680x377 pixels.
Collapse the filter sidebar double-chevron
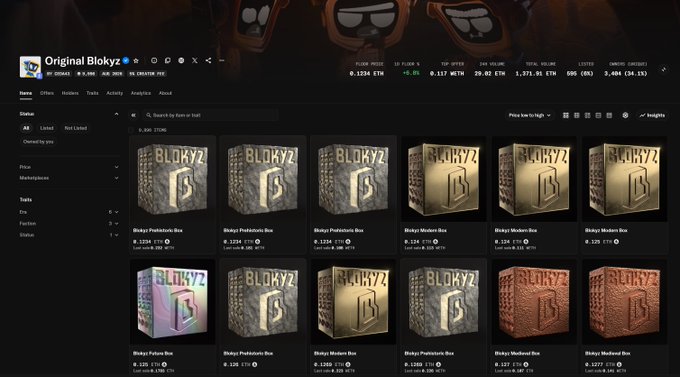(133, 115)
